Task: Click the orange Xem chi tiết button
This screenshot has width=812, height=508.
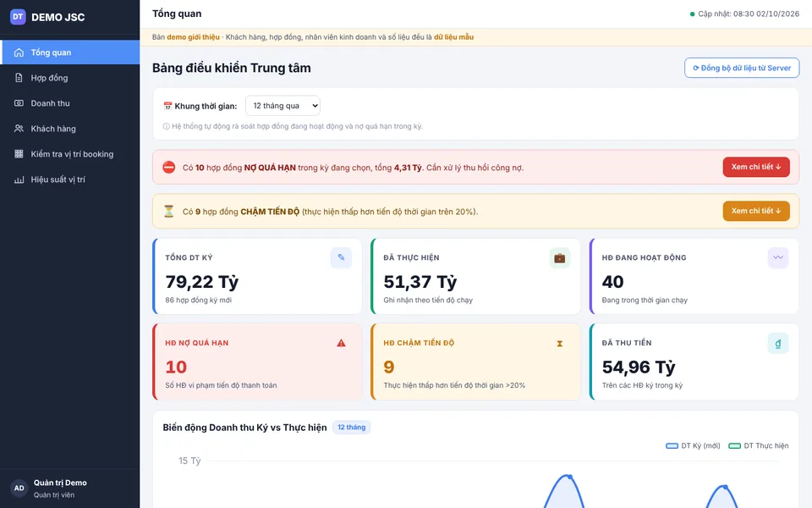Action: (x=756, y=211)
